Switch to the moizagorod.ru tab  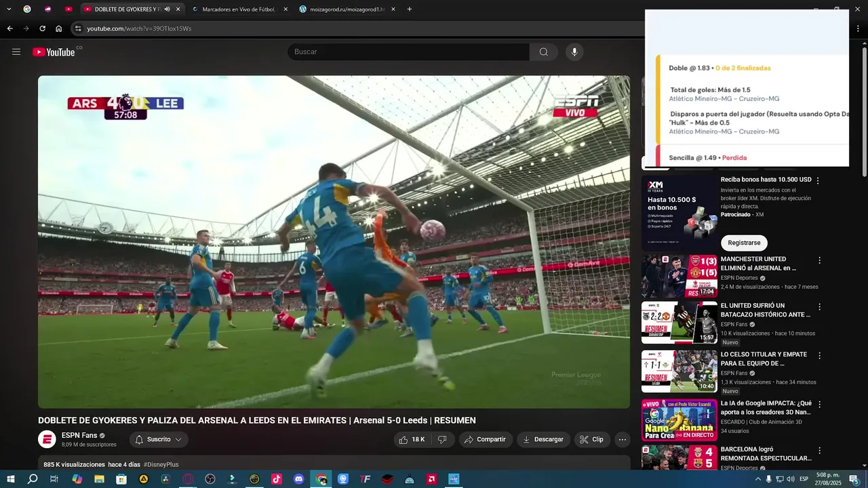pyautogui.click(x=347, y=9)
